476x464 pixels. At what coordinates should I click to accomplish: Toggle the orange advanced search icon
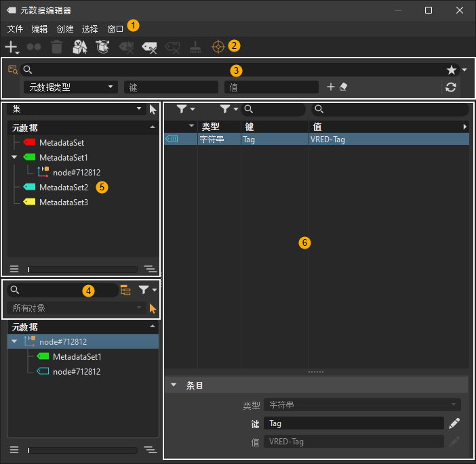click(13, 70)
